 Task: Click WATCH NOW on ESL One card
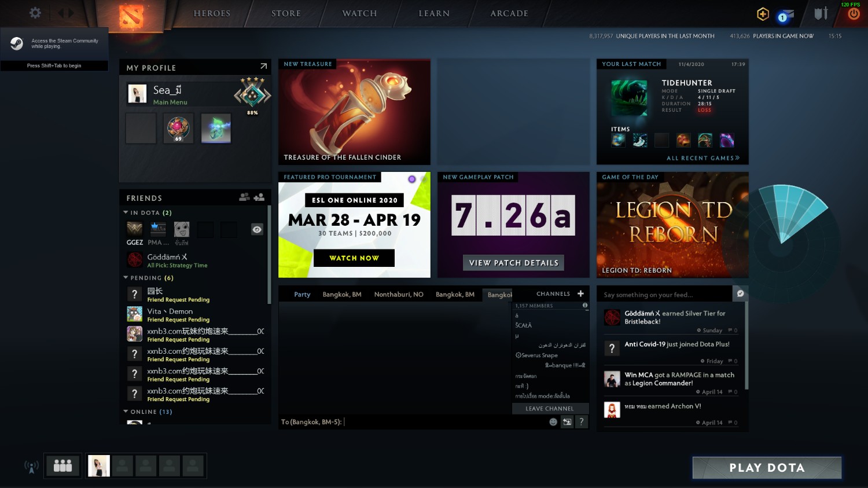click(x=354, y=258)
